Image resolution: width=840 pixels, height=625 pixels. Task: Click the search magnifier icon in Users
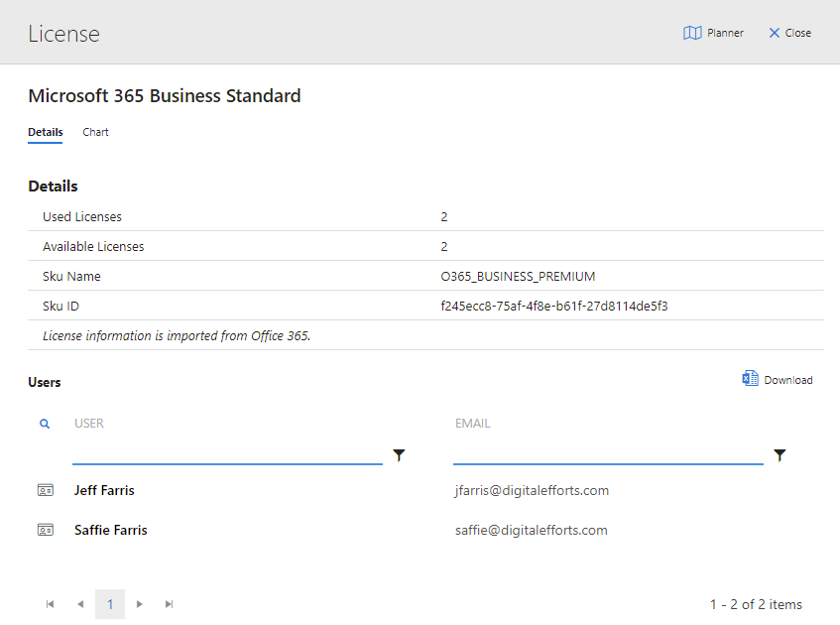(45, 424)
